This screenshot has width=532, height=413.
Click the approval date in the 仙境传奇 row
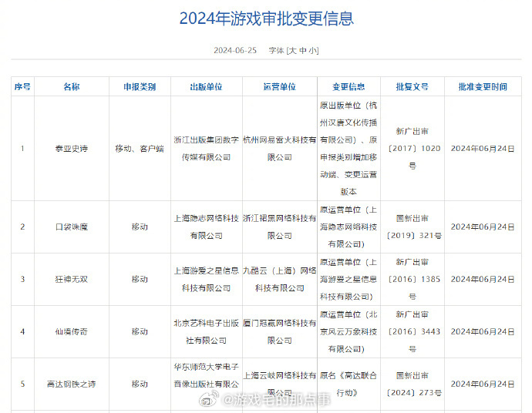coord(483,331)
